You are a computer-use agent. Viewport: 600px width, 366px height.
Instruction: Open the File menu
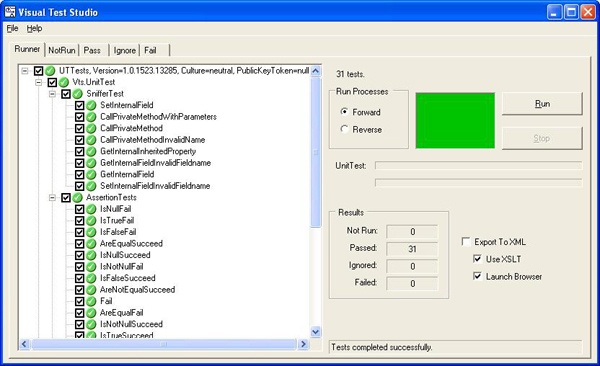click(12, 28)
